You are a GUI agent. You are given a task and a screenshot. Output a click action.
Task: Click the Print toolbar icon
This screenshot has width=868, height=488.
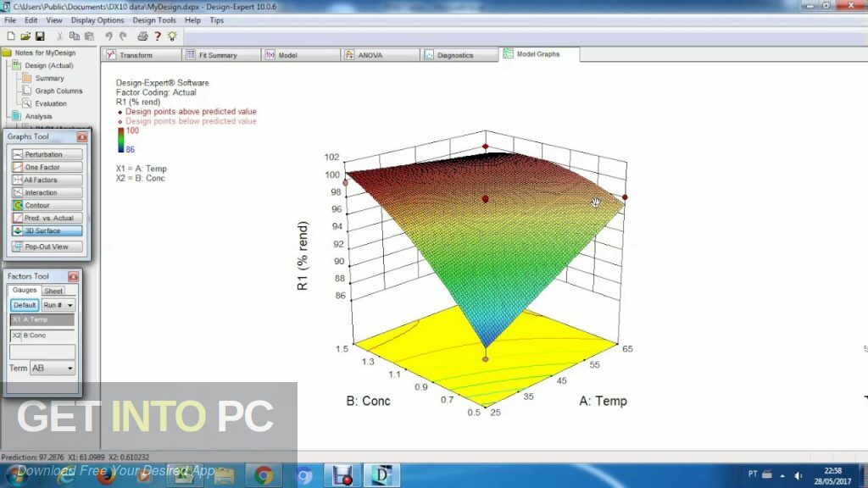(142, 36)
